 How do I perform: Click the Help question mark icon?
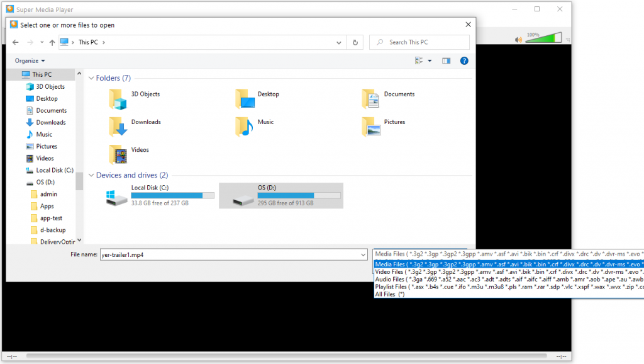[x=464, y=60]
